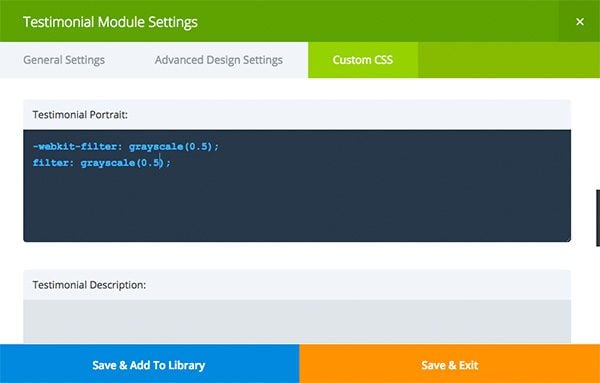Open the Advanced Design Settings tab

(x=218, y=60)
